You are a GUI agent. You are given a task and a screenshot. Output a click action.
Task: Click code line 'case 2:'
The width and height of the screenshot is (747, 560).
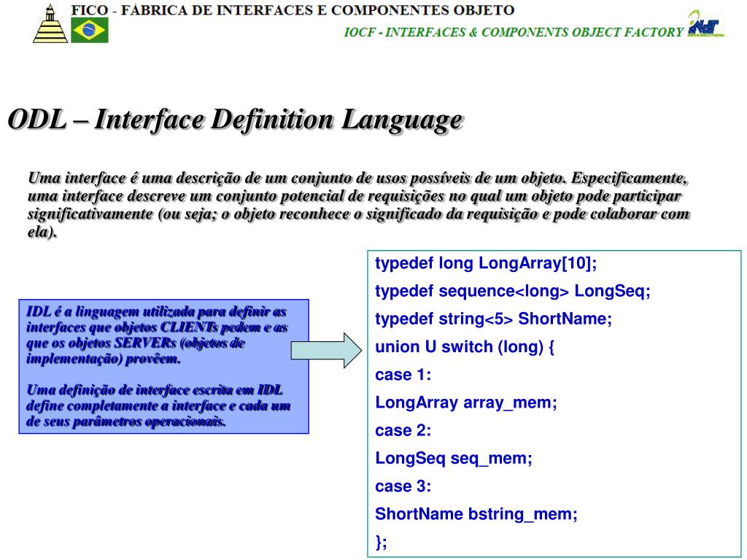click(403, 430)
